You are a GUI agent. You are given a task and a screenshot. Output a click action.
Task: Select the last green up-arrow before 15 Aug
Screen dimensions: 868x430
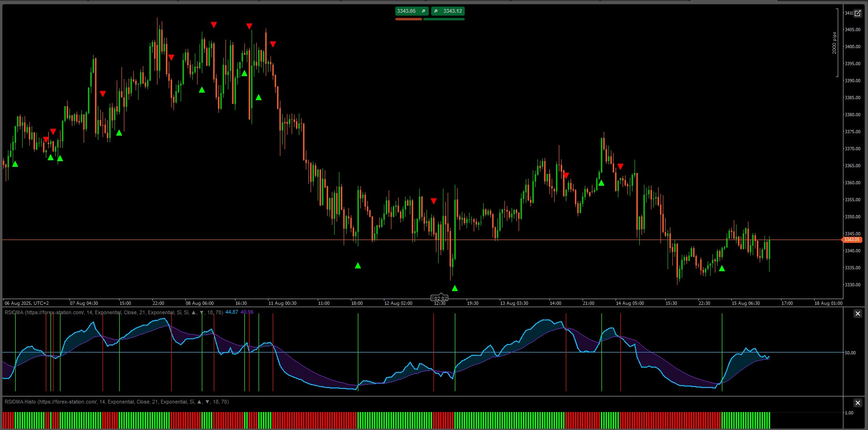722,268
